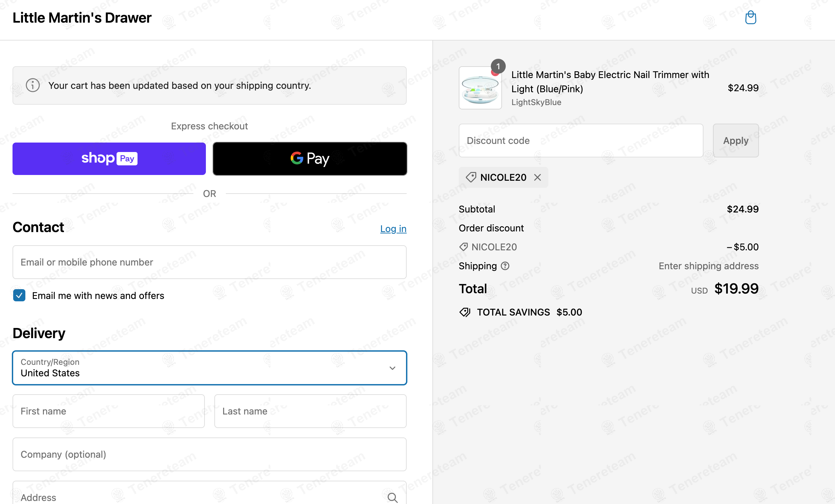Focus the Discount code field
This screenshot has width=835, height=504.
pos(581,141)
